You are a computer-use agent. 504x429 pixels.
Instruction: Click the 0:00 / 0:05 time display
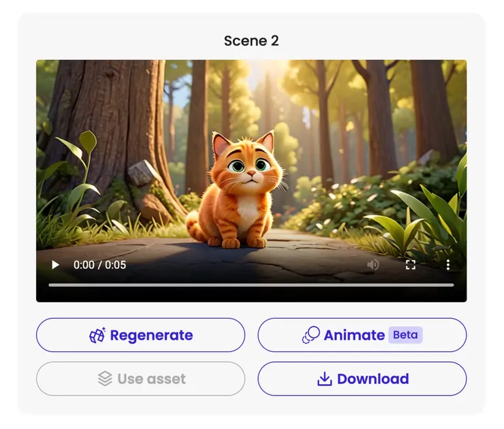click(99, 265)
